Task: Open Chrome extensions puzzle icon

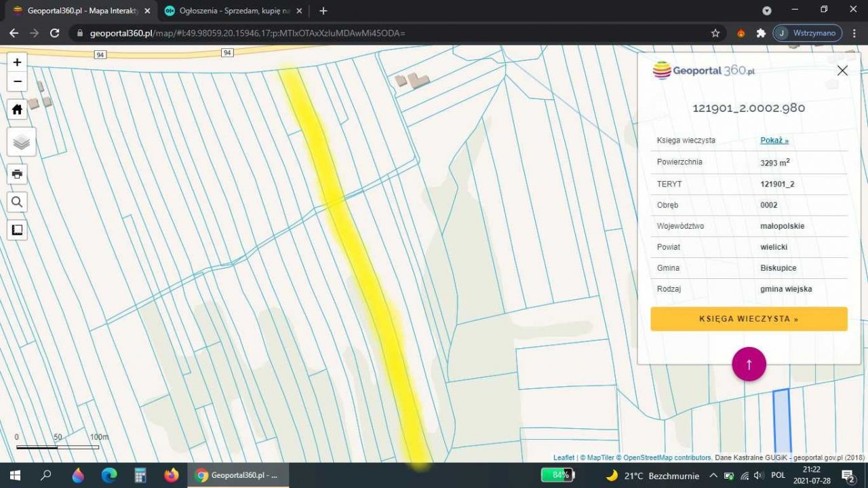Action: pos(761,33)
